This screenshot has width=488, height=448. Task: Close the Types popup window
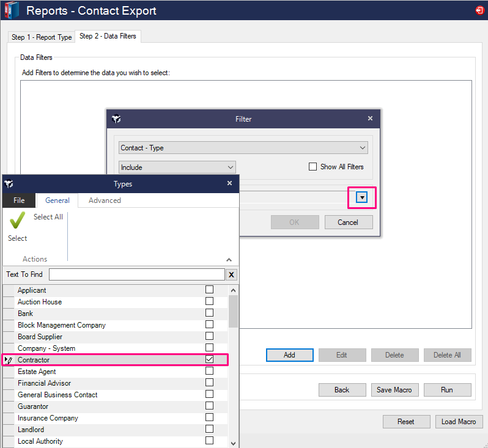(229, 183)
